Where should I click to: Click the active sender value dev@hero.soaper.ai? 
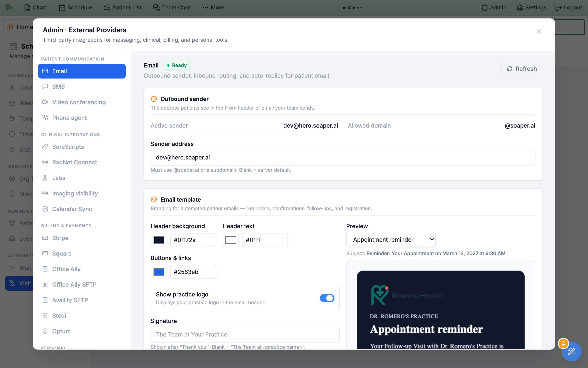tap(311, 126)
